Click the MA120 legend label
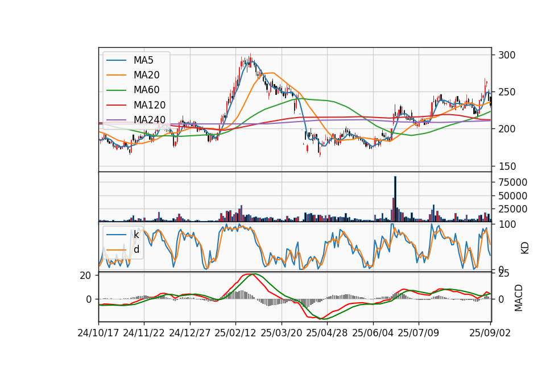The image size is (546, 392). pyautogui.click(x=150, y=105)
